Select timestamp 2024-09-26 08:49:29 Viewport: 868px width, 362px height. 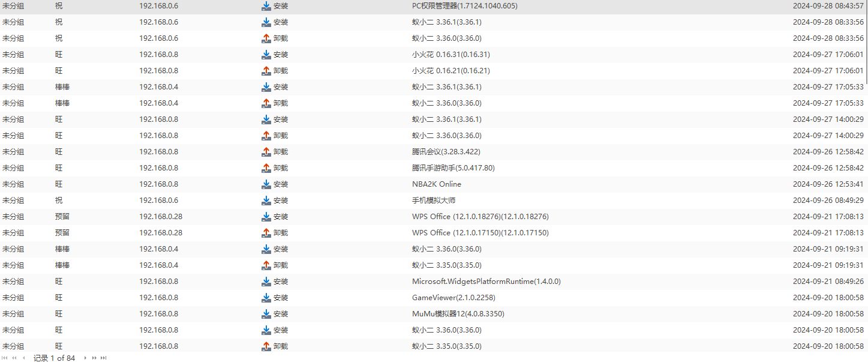[x=828, y=201]
